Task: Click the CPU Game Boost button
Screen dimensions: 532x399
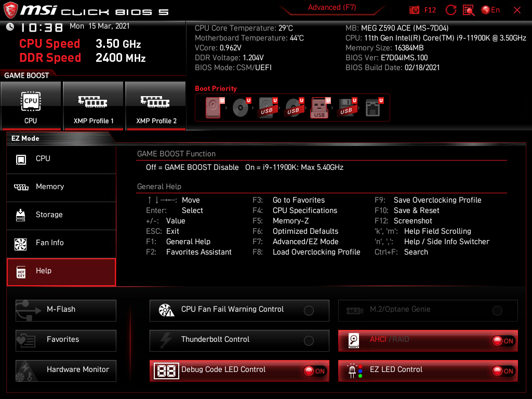Action: [31, 105]
